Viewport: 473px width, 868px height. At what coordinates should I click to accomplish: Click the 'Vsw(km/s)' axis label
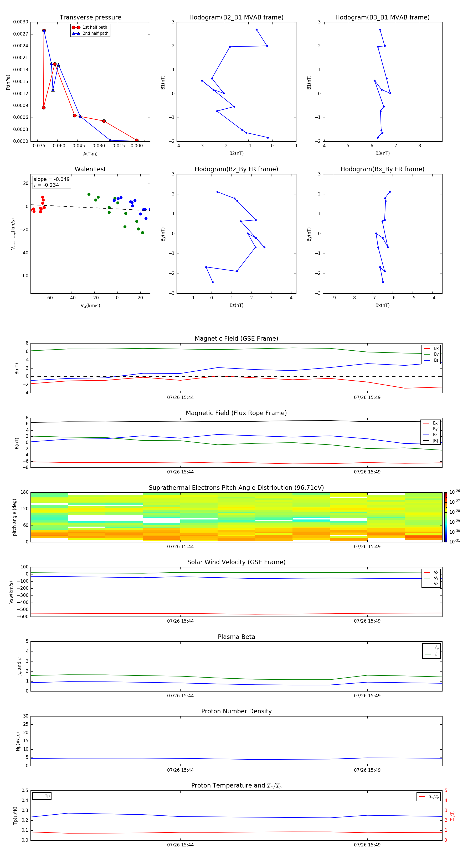coord(11,592)
